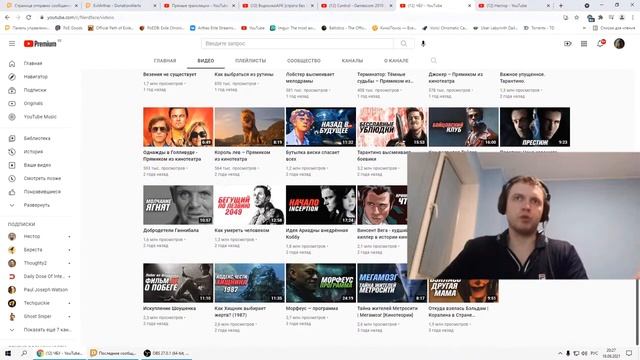Switch to ГЛАВНАЯ channel tab
The width and height of the screenshot is (640, 360).
165,60
